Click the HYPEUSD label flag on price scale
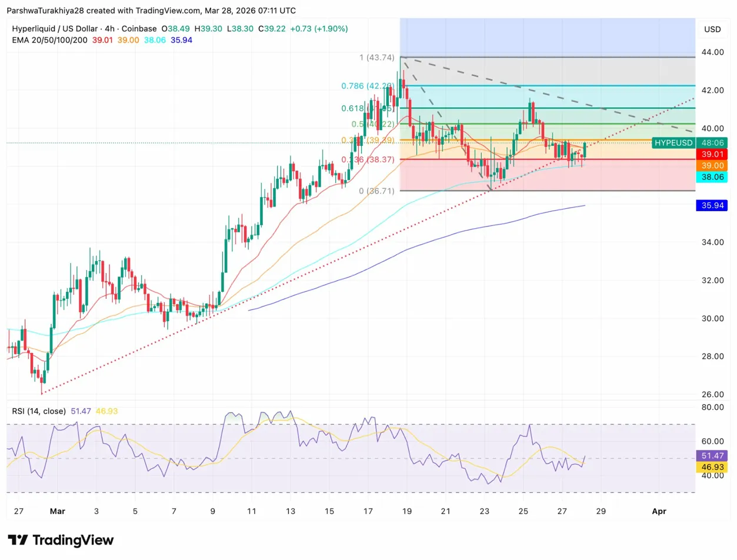737x560 pixels. pyautogui.click(x=673, y=143)
